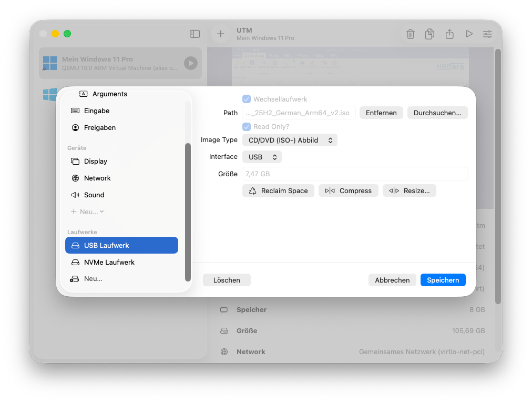This screenshot has width=532, height=402.
Task: Click the settings sidebar scrollbar
Action: (x=188, y=210)
